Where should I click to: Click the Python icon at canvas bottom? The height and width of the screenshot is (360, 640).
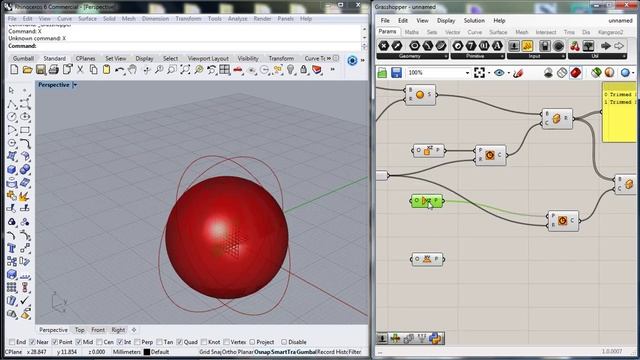pos(436,338)
